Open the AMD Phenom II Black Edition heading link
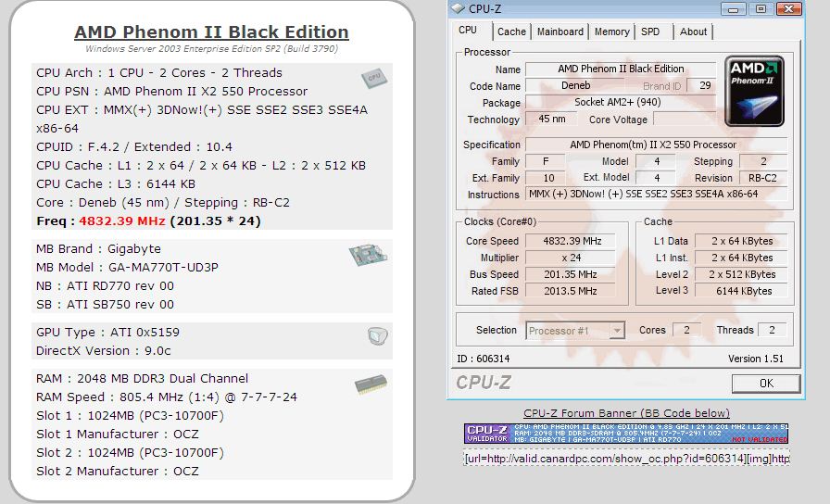 [211, 31]
